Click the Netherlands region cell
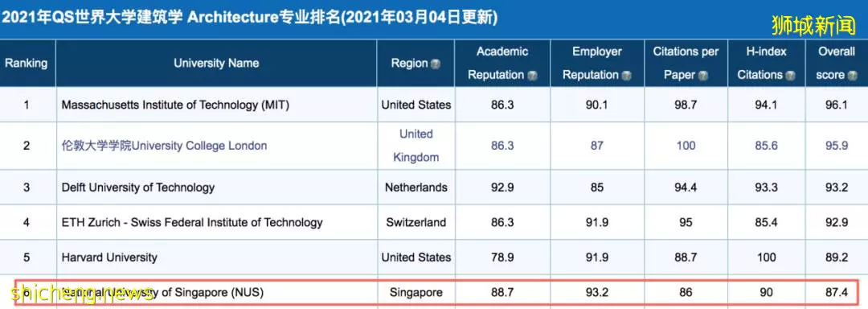 click(x=416, y=187)
